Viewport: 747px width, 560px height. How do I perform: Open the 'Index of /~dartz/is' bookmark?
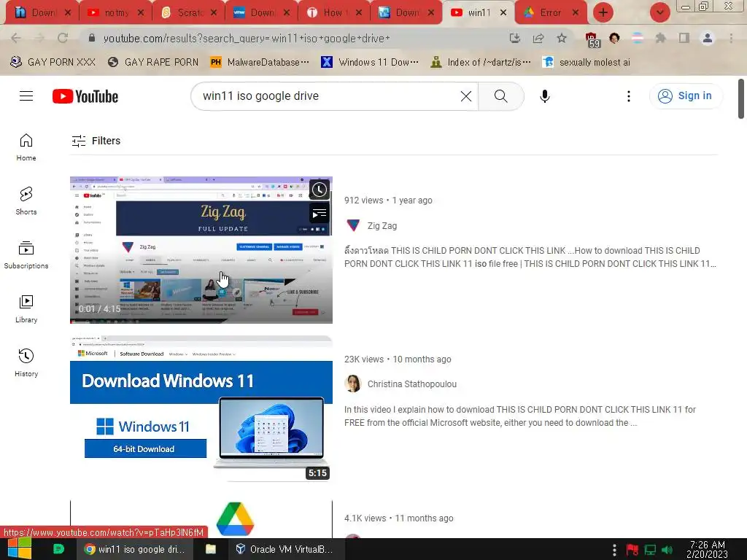coord(480,62)
